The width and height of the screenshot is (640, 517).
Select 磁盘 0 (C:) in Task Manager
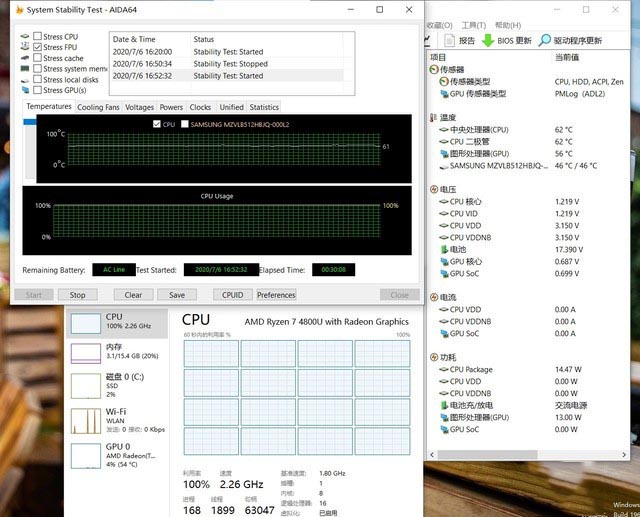point(117,385)
